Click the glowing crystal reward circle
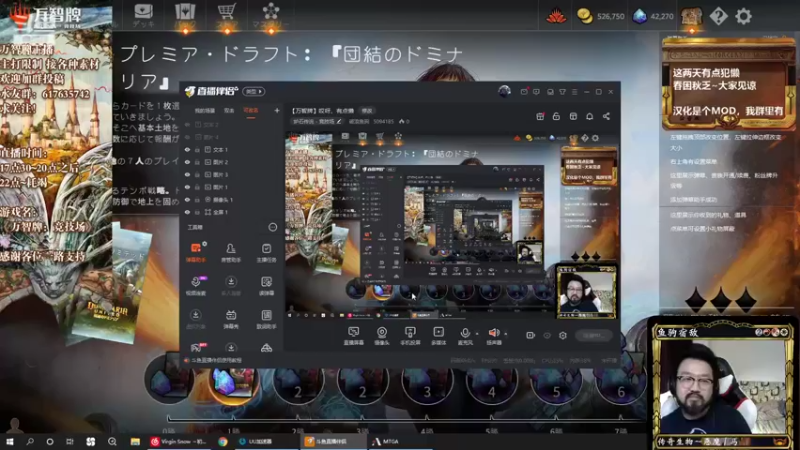800x450 pixels. pos(232,381)
